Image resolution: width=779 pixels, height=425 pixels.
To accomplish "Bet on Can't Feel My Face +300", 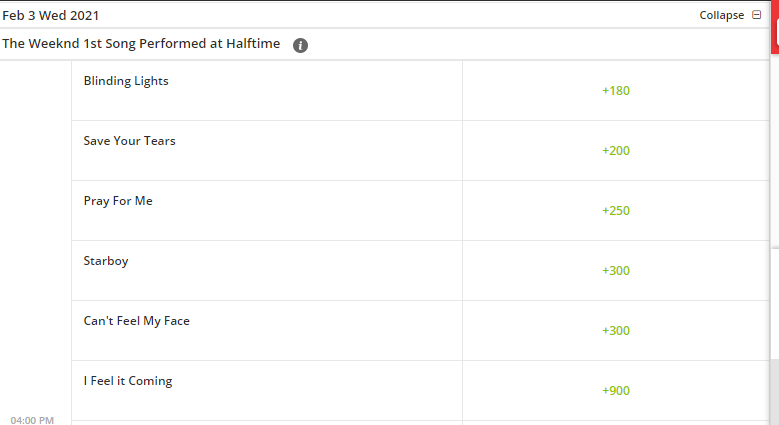I will pyautogui.click(x=616, y=331).
